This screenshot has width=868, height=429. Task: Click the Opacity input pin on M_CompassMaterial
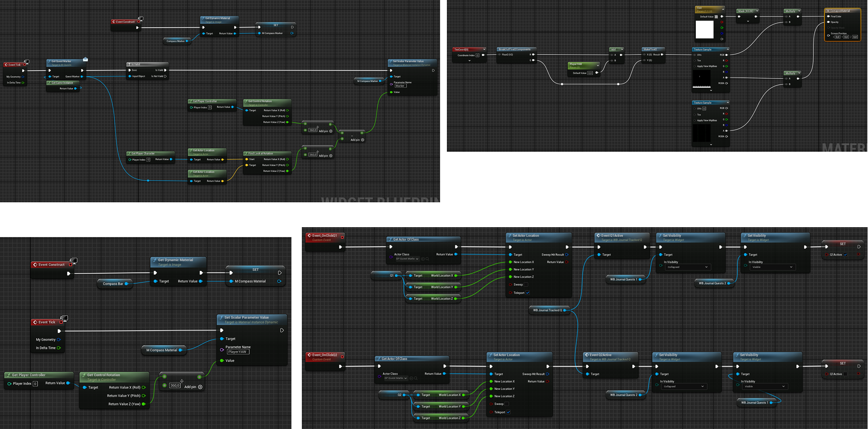tap(828, 22)
